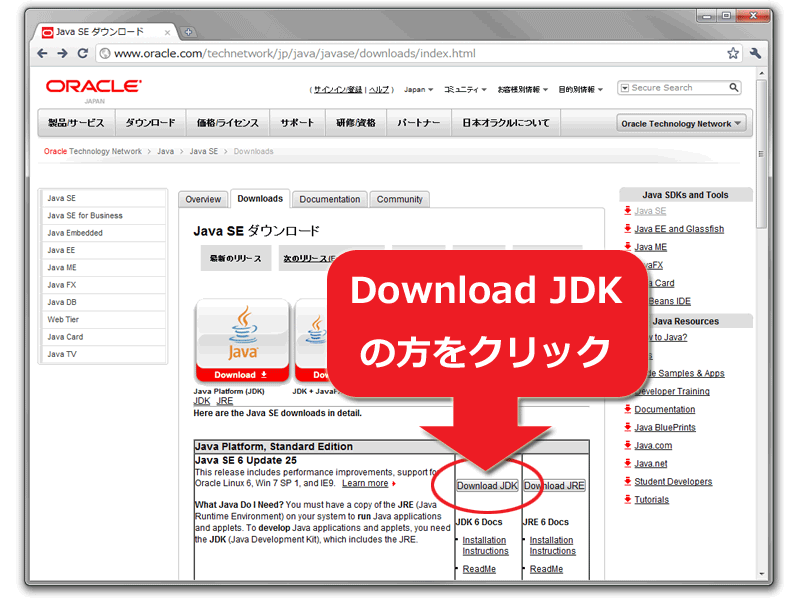
Task: Close the Java SE ダウンロード tab
Action: (167, 33)
